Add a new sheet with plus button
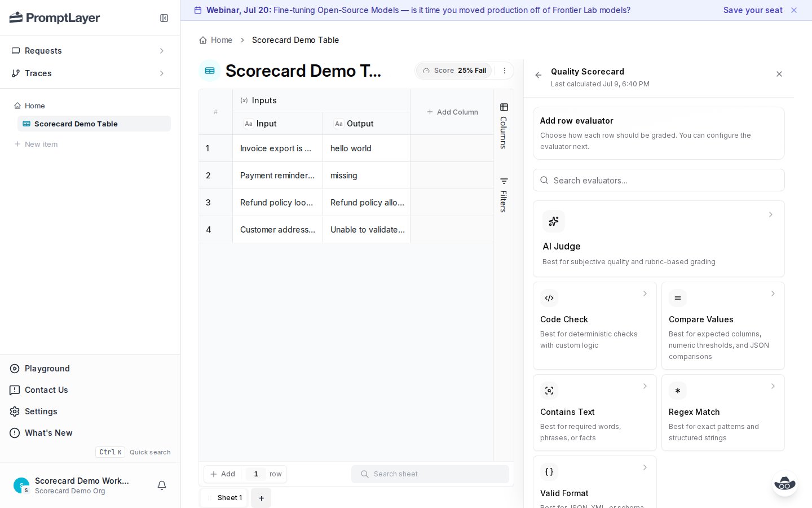The width and height of the screenshot is (812, 508). 261,498
